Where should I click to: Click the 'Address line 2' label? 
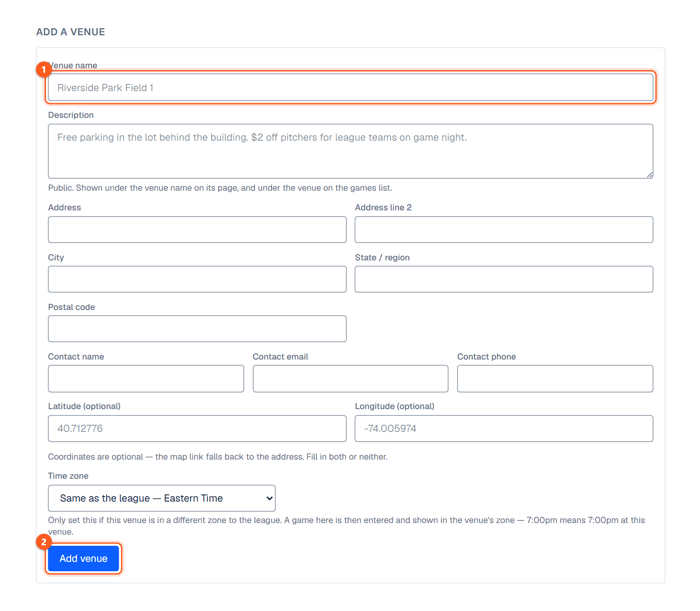pyautogui.click(x=383, y=207)
